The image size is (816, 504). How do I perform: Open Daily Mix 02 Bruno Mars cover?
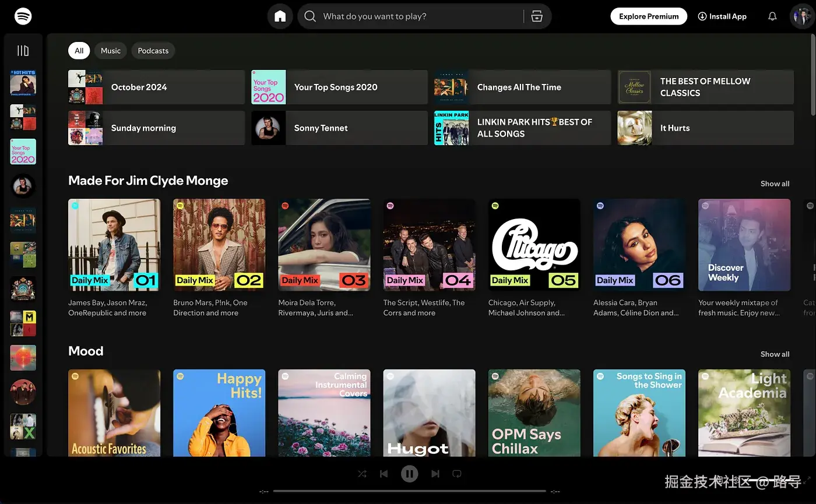click(x=219, y=245)
